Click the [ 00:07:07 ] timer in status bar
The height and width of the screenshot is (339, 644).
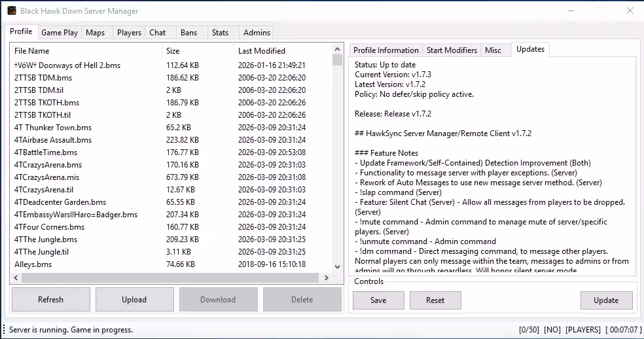(624, 330)
